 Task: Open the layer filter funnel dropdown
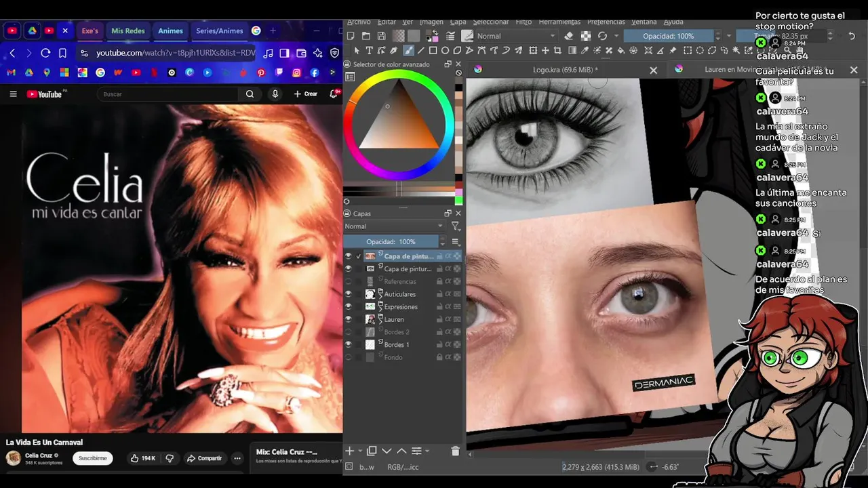456,226
